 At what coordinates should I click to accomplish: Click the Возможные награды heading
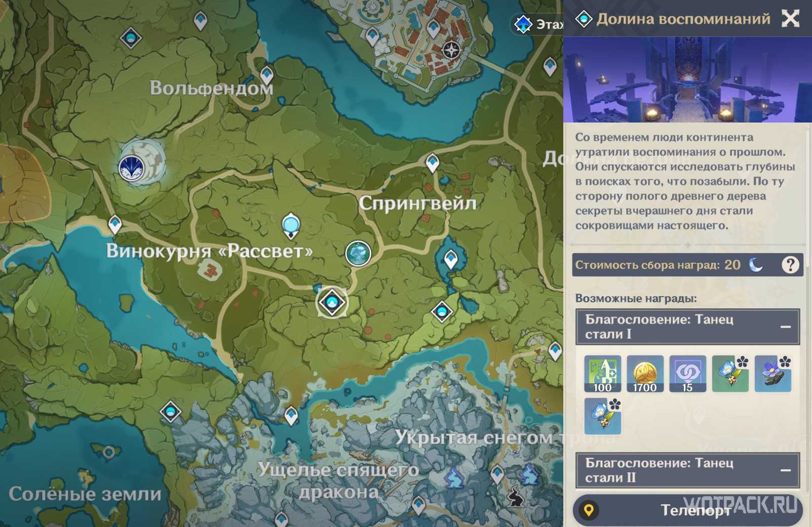pyautogui.click(x=636, y=299)
